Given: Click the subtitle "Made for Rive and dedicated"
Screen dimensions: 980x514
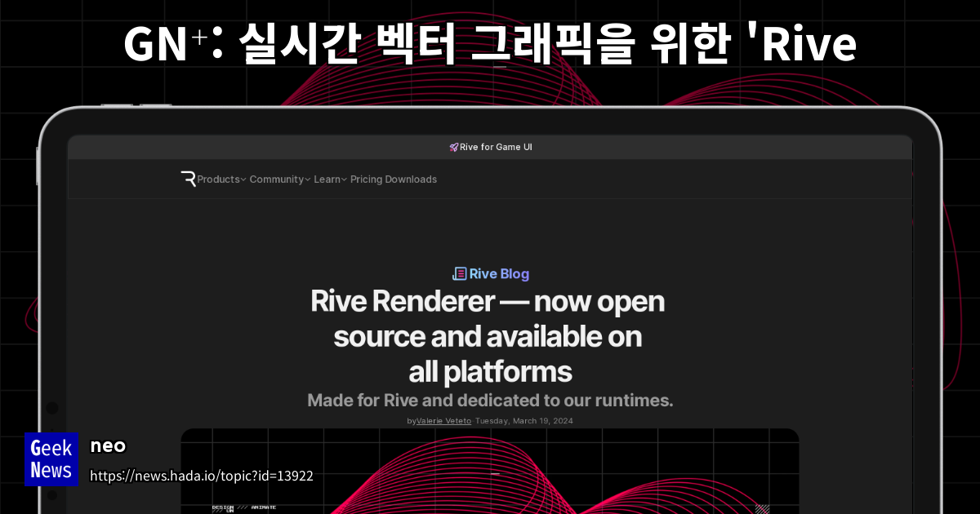Looking at the screenshot, I should [x=490, y=400].
